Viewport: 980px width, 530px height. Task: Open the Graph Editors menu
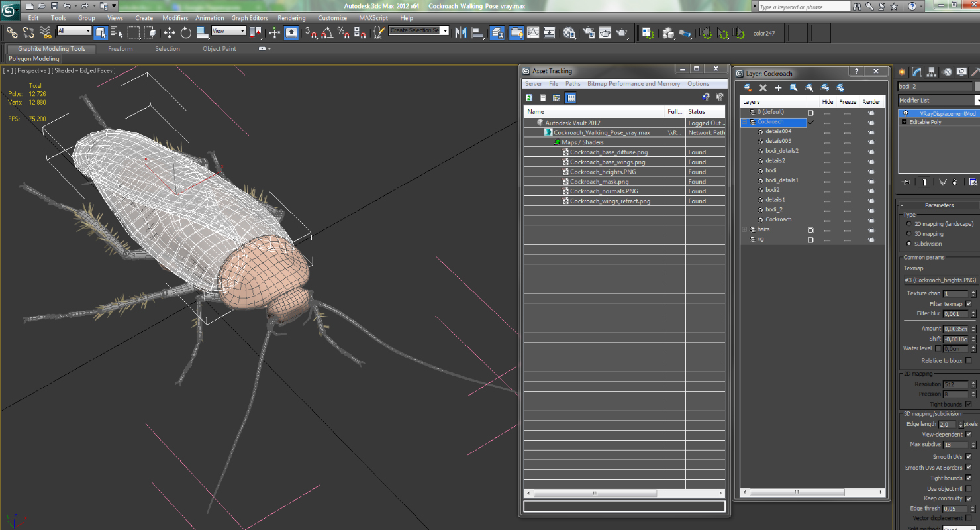pyautogui.click(x=250, y=18)
